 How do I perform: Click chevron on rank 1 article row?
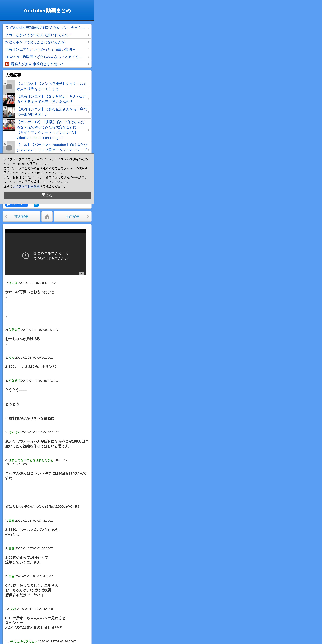pos(89,87)
